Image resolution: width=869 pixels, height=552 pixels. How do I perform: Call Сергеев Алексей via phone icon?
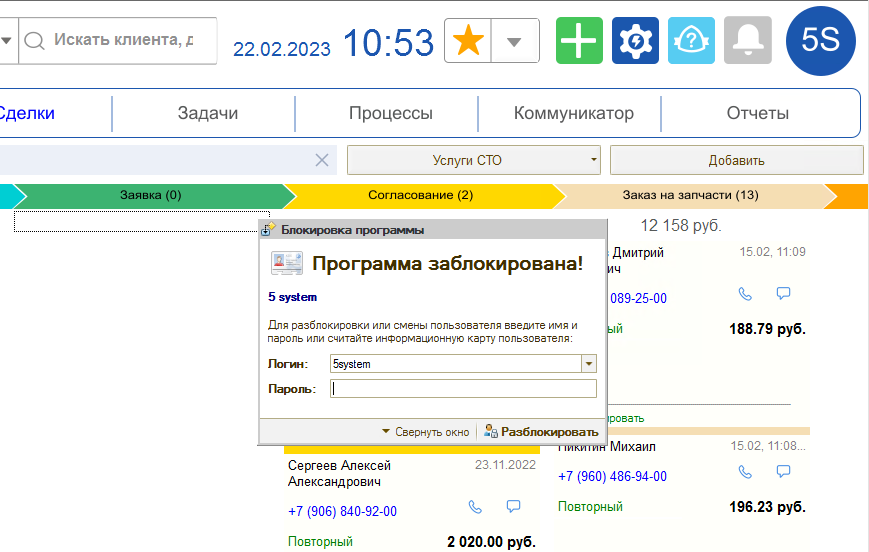[475, 507]
